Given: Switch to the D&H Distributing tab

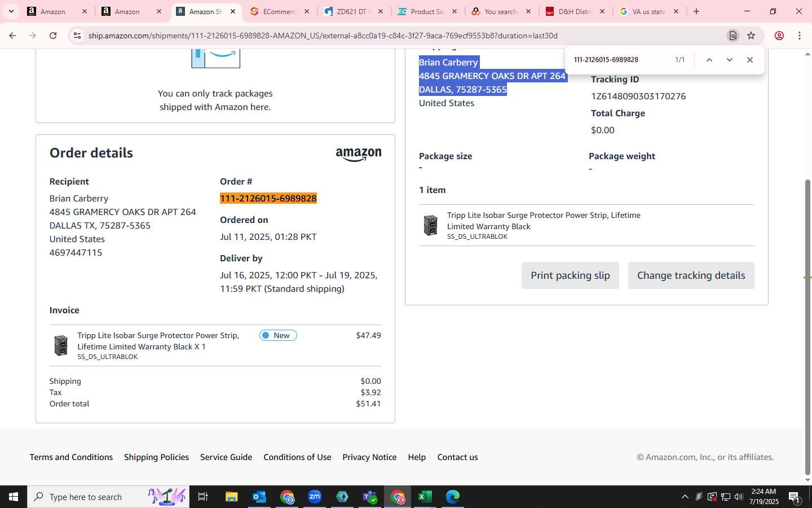Looking at the screenshot, I should pos(576,11).
